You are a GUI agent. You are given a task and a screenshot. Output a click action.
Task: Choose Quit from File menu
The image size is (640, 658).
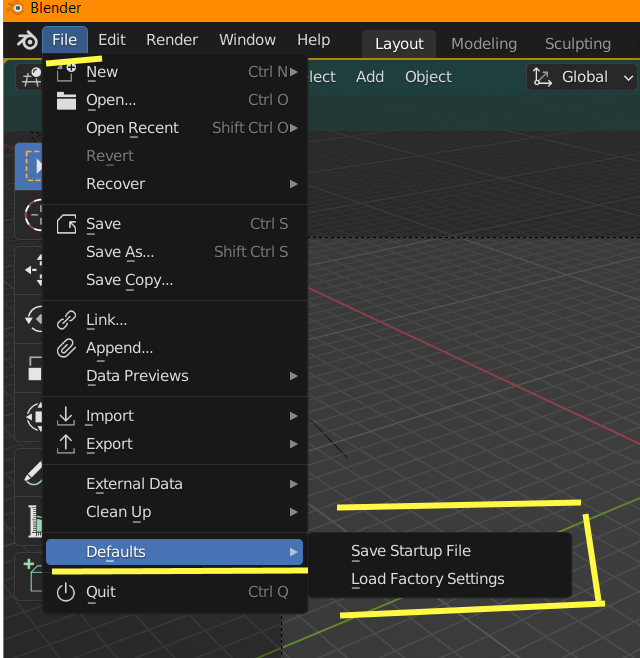(175, 592)
